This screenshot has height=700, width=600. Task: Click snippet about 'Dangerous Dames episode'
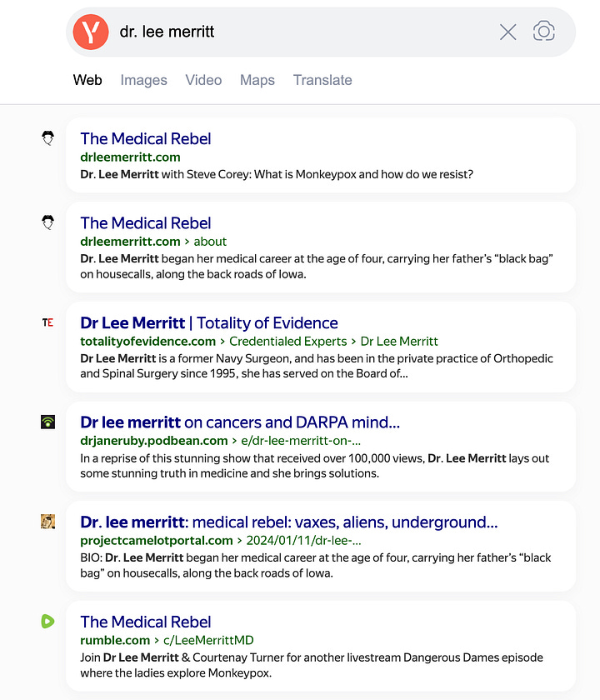(x=312, y=665)
